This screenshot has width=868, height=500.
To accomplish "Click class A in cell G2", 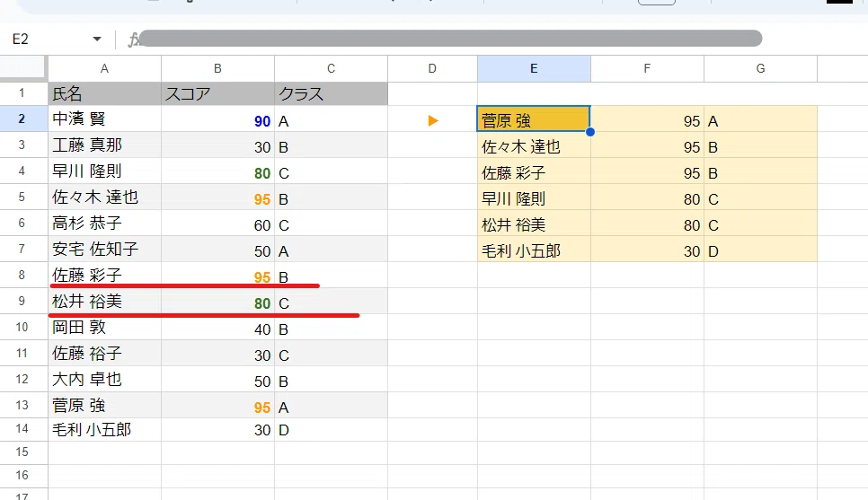I will click(760, 118).
